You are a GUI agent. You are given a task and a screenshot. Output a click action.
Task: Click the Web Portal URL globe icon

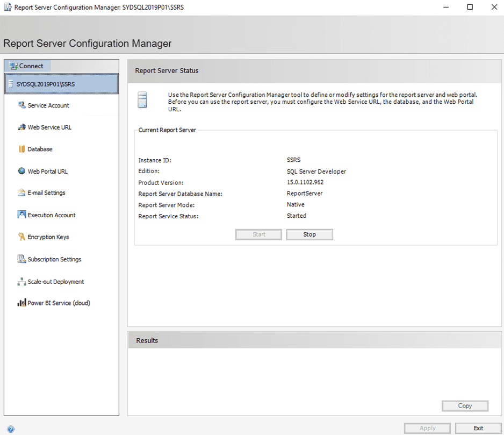point(21,171)
